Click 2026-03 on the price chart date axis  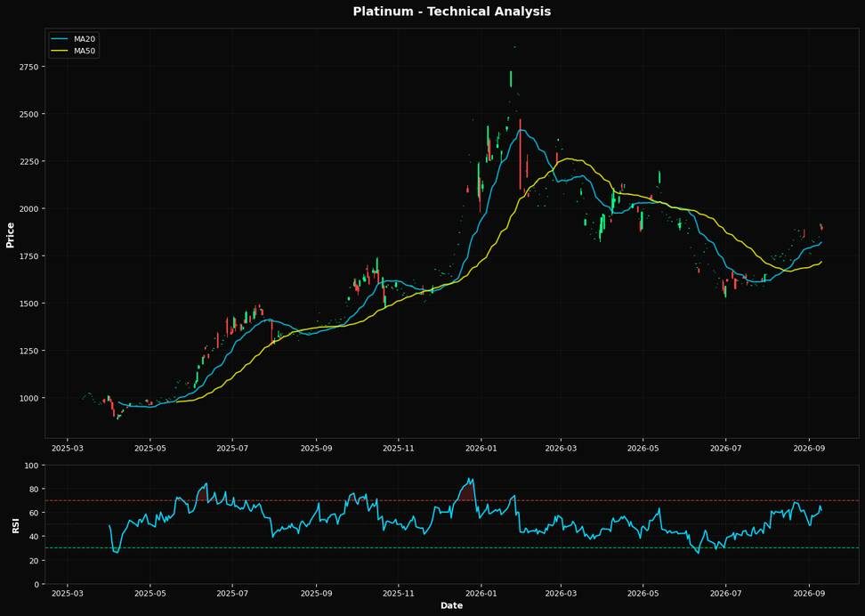tap(561, 448)
